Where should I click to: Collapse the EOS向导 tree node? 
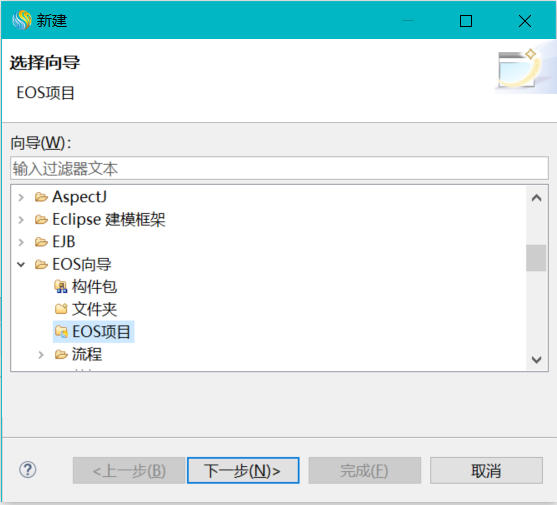(21, 265)
